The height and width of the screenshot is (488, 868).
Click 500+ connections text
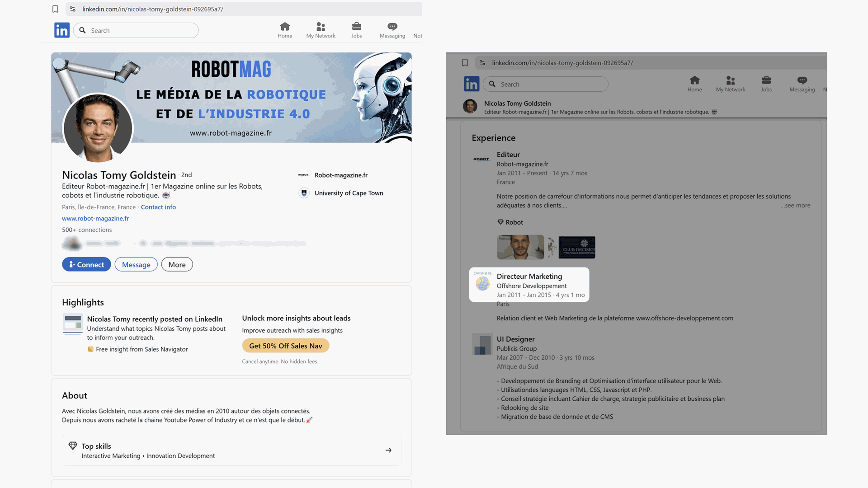coord(87,230)
